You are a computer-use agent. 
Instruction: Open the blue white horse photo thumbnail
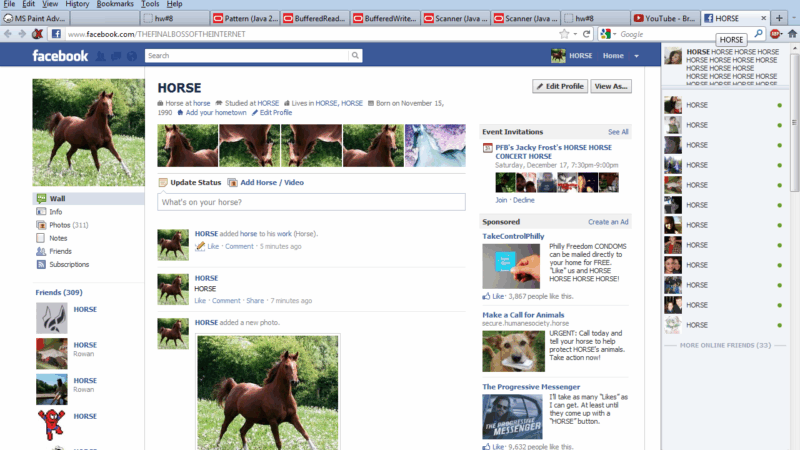coord(435,145)
